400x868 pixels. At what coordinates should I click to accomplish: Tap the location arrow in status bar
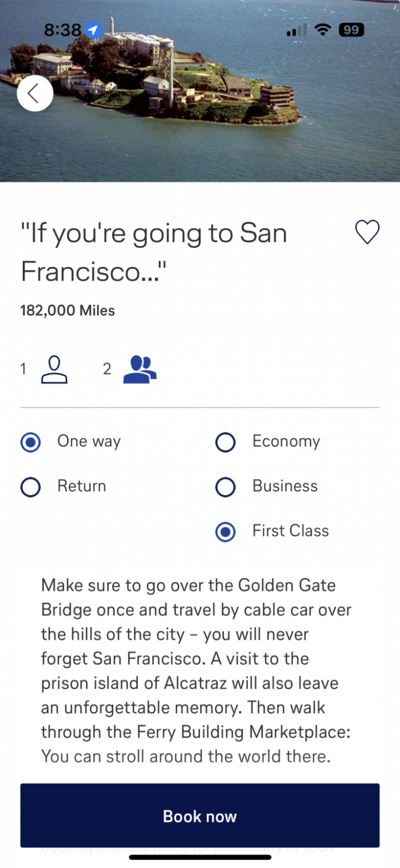click(x=93, y=30)
